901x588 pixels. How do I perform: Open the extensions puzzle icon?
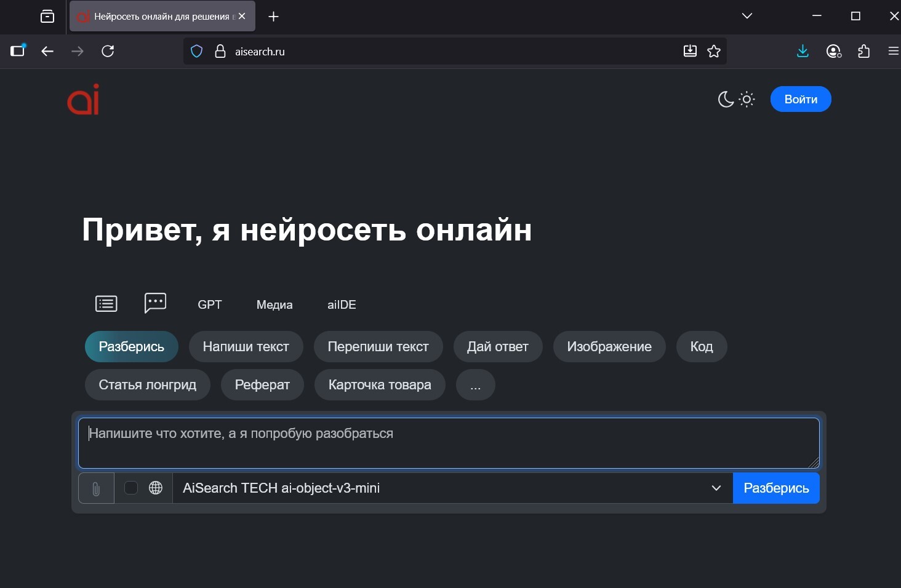pos(863,51)
